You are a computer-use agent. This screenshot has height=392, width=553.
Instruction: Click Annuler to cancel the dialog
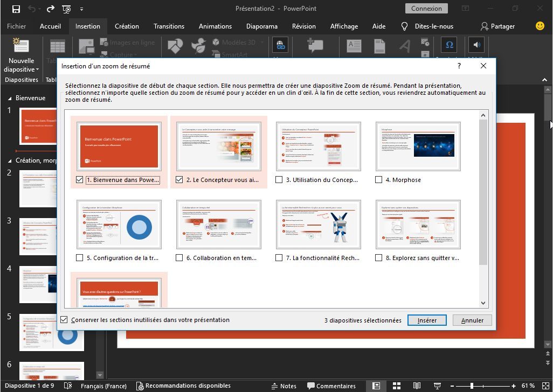[472, 320]
